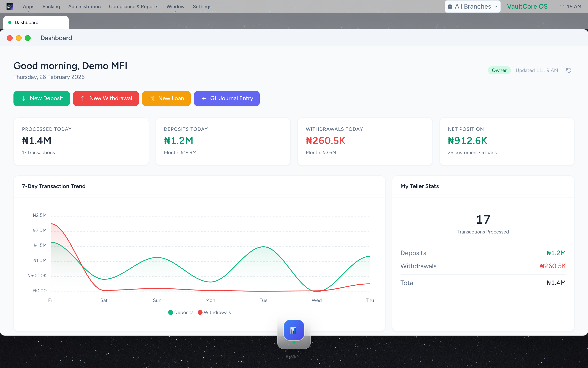This screenshot has width=588, height=368.
Task: Open the Dashboard chart app icon in dock
Action: [294, 330]
